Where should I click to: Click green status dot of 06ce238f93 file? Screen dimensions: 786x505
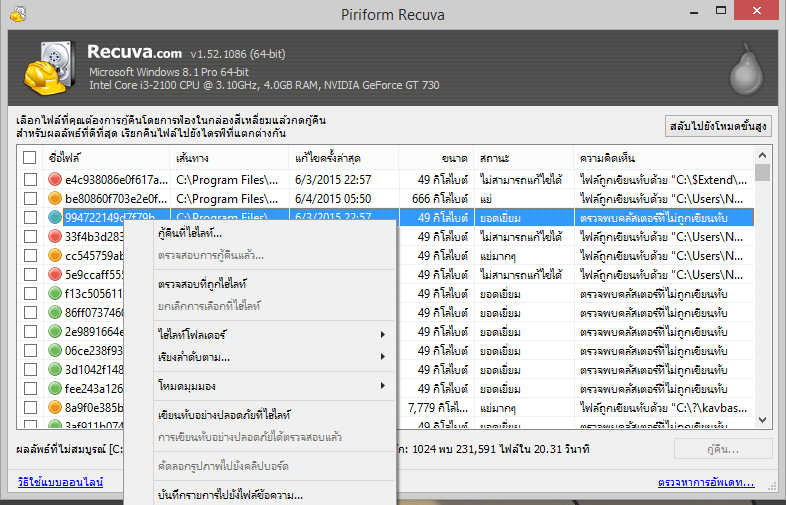tap(55, 351)
